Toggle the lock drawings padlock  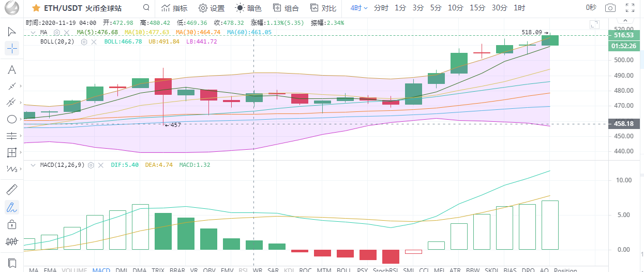[11, 224]
